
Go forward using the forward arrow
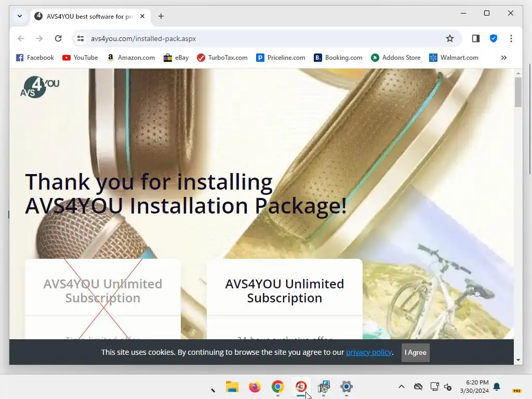click(x=39, y=38)
